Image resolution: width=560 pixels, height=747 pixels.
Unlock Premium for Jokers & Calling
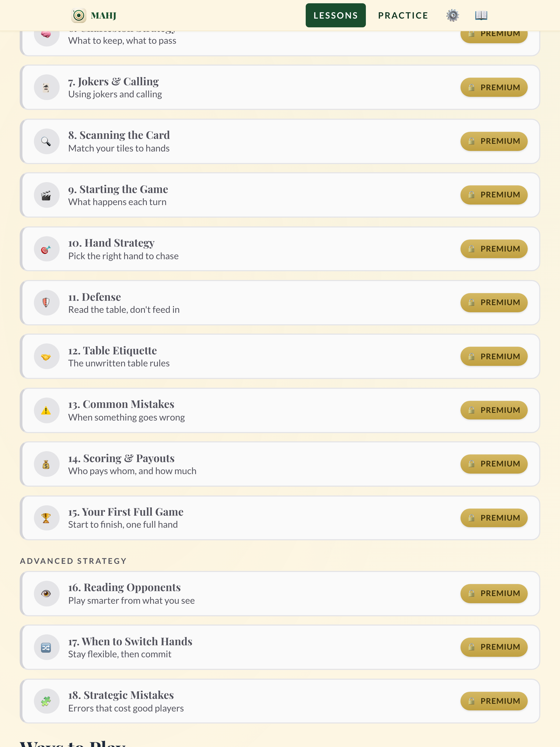pos(494,87)
